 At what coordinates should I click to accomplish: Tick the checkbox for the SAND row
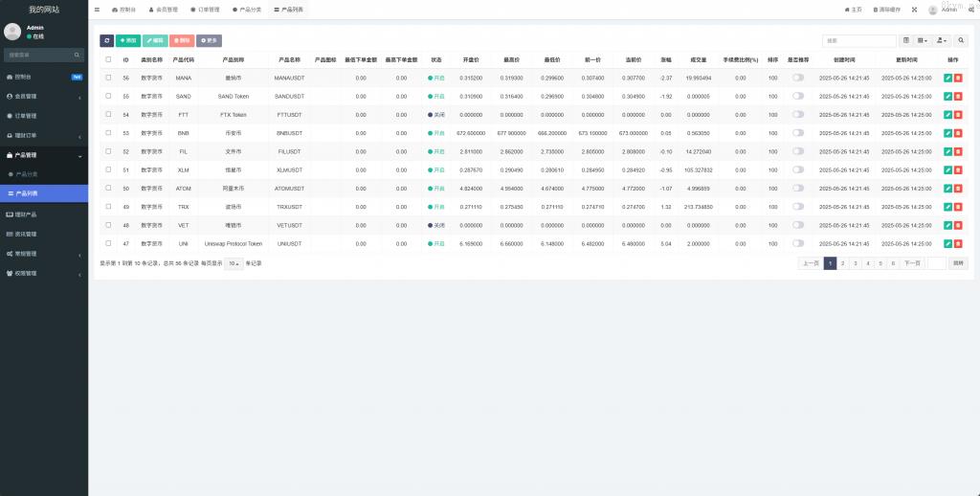108,96
